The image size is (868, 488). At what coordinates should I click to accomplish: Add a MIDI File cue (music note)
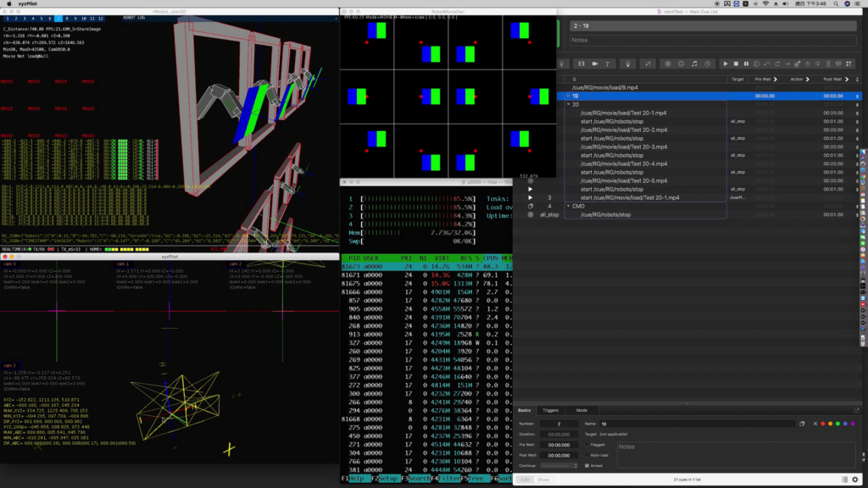tap(694, 64)
